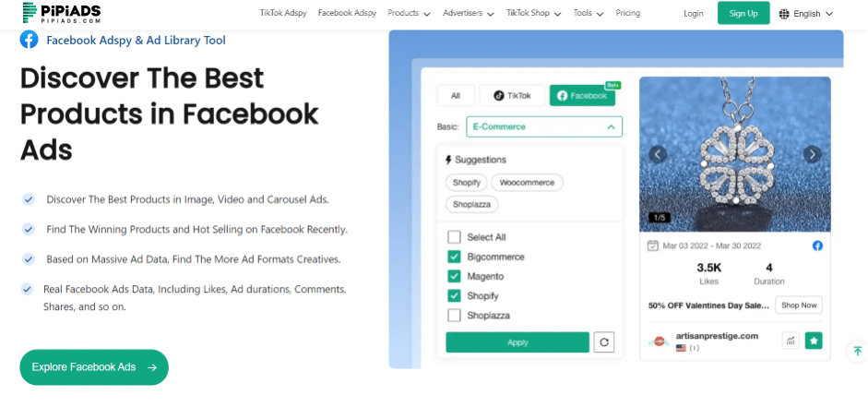Viewport: 868px width, 407px height.
Task: Click the Apply filter button
Action: click(x=517, y=342)
